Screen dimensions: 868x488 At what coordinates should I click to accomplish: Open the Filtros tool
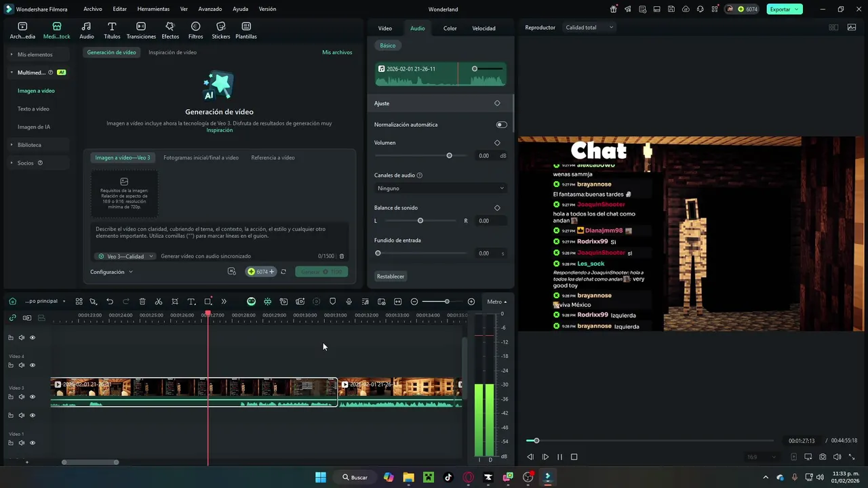195,30
